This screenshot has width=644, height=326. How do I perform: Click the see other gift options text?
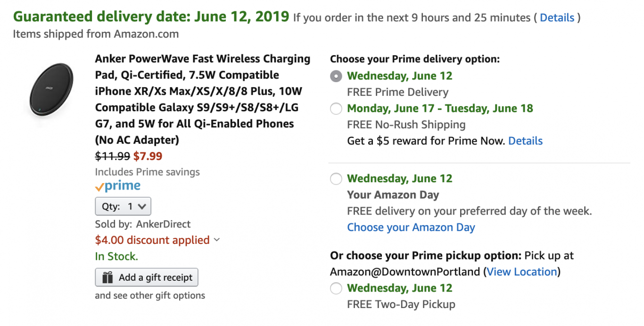click(150, 296)
